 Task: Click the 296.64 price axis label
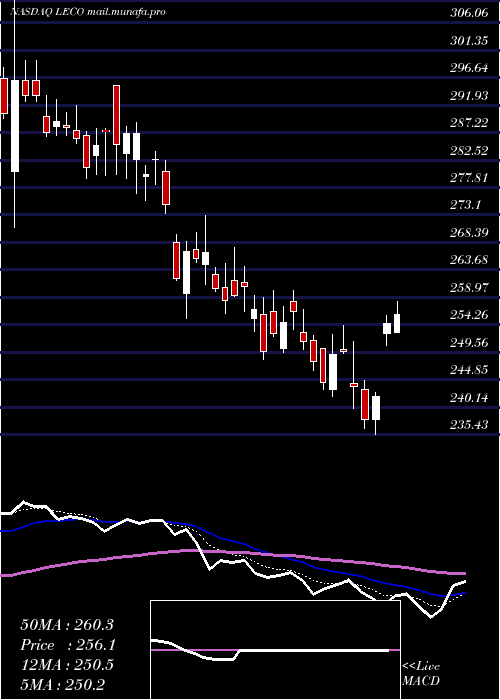coord(469,68)
